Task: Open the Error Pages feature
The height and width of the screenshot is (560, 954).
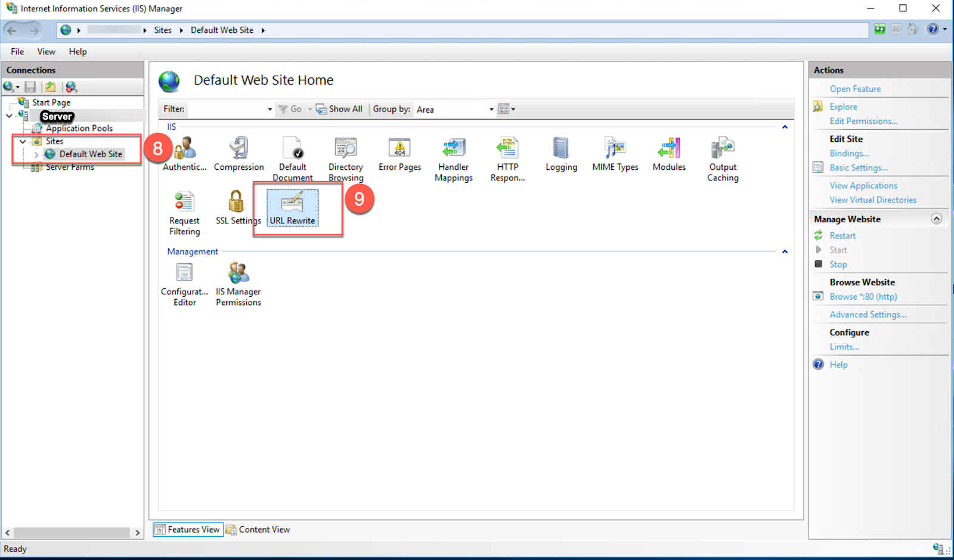Action: 399,154
